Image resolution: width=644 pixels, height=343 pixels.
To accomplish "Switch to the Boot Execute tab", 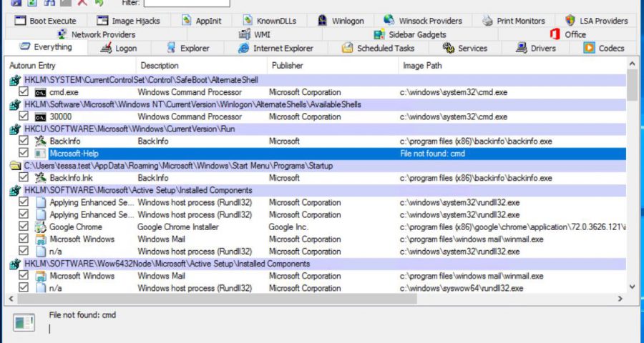I will coord(45,21).
